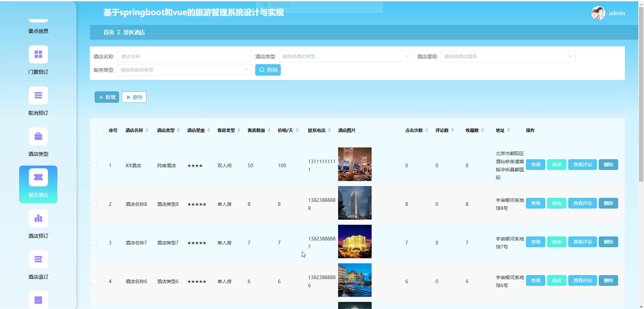Open the 酒店预订 bar chart icon

coord(38,219)
